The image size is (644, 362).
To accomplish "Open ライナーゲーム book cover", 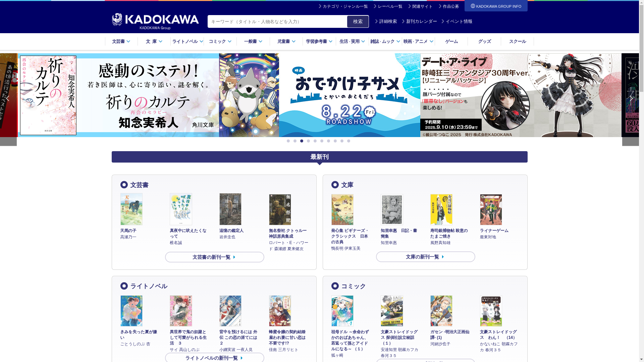I will [x=491, y=209].
